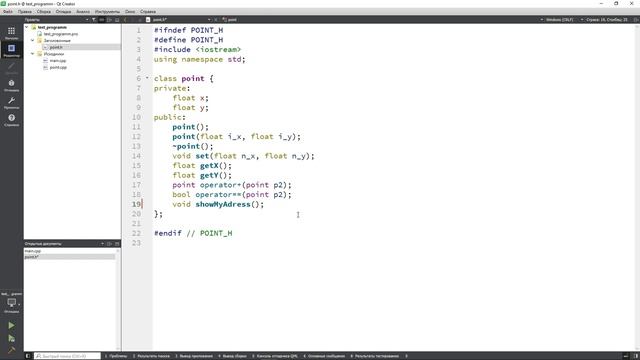Open the Design mode in sidebar
640x360 pixels.
tap(11, 68)
